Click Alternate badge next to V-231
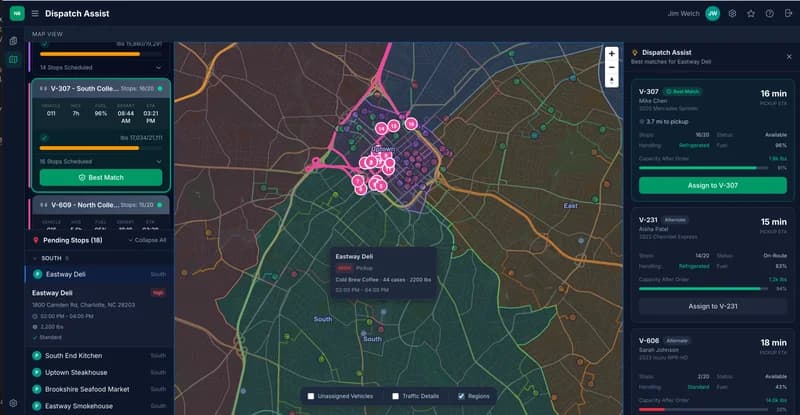Image resolution: width=800 pixels, height=415 pixels. click(675, 220)
